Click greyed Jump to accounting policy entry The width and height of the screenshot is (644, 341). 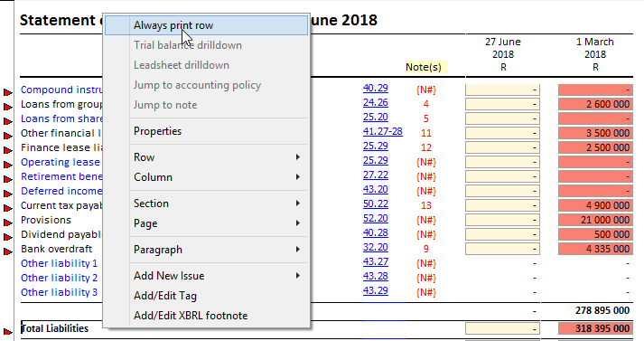tap(206, 85)
